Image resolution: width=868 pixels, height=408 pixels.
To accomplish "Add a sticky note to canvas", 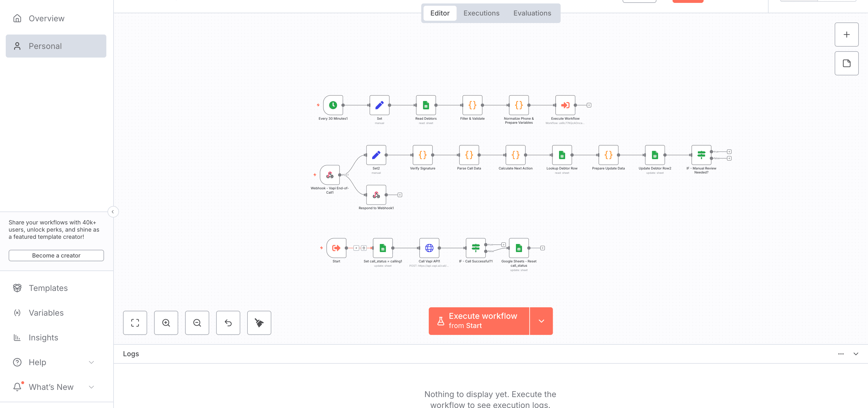I will point(846,63).
